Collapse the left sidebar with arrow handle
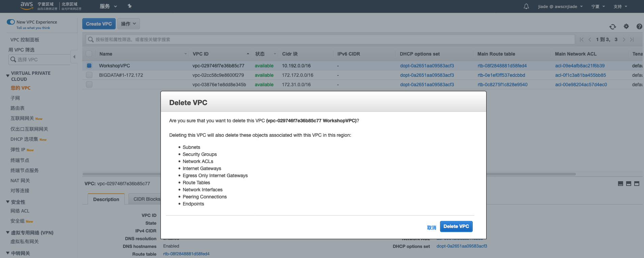 pyautogui.click(x=74, y=57)
